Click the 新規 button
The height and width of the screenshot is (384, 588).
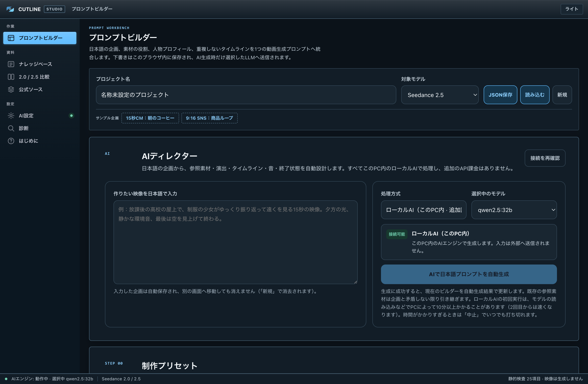click(x=562, y=95)
